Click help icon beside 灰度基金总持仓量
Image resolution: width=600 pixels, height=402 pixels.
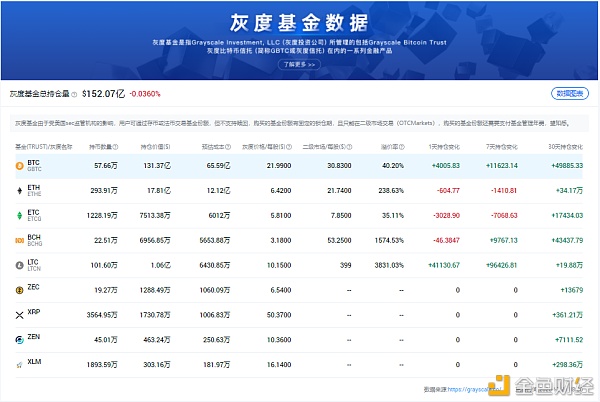[x=74, y=94]
